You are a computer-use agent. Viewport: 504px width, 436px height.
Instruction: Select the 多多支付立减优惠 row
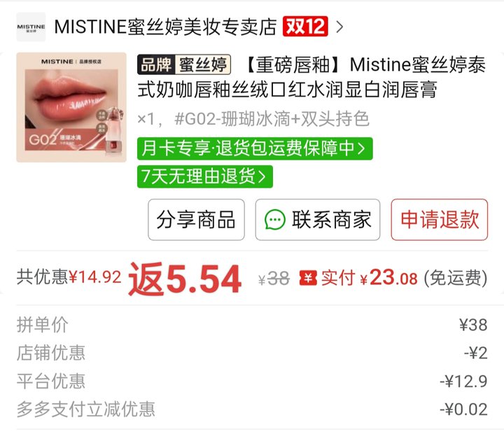(x=252, y=409)
